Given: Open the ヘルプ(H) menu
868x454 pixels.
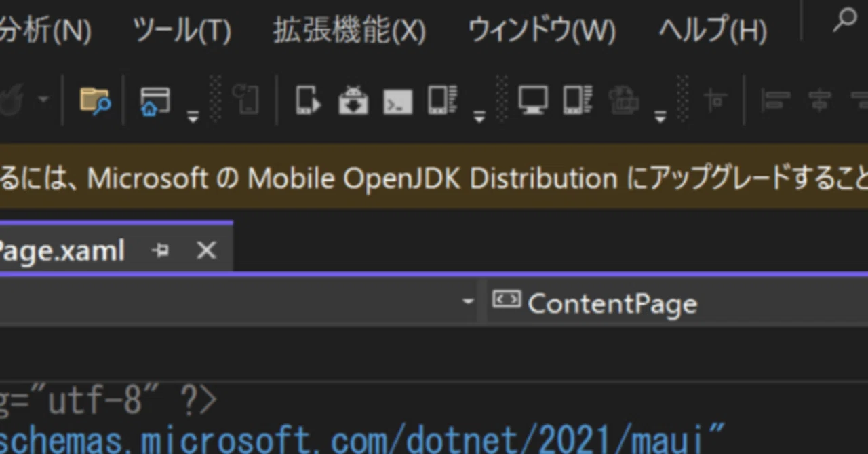Looking at the screenshot, I should [x=712, y=31].
